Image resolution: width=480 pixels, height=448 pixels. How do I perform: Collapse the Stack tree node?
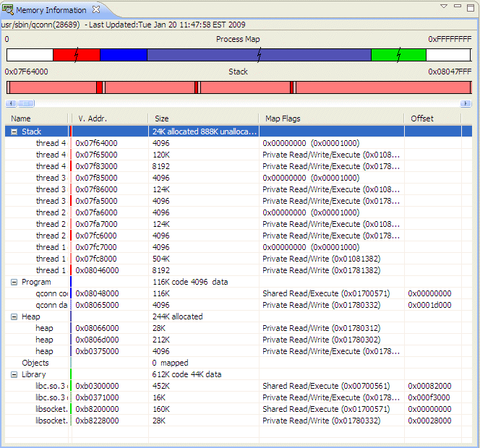click(14, 132)
